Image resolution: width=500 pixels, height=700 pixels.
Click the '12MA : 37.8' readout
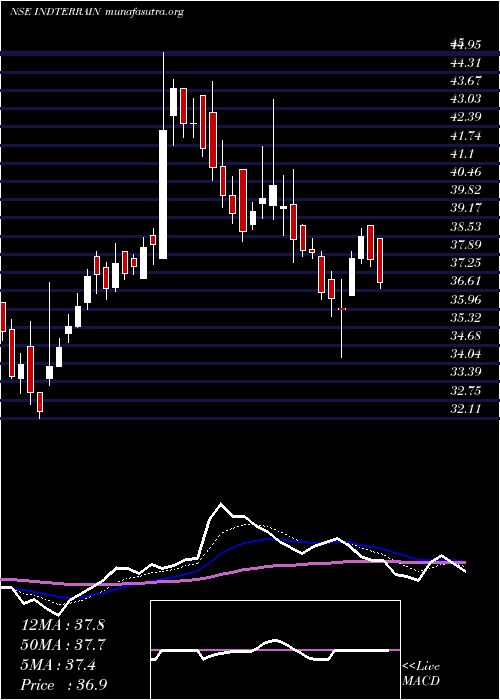coord(62,625)
